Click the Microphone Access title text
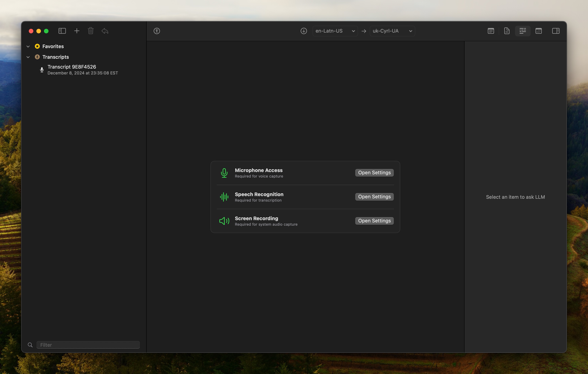Viewport: 588px width, 374px height. point(259,170)
